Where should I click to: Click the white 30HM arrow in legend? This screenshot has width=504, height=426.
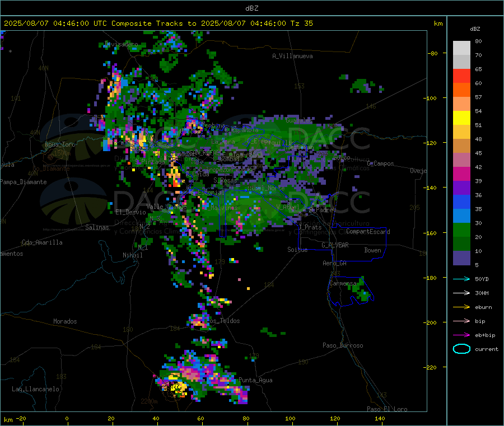(461, 293)
